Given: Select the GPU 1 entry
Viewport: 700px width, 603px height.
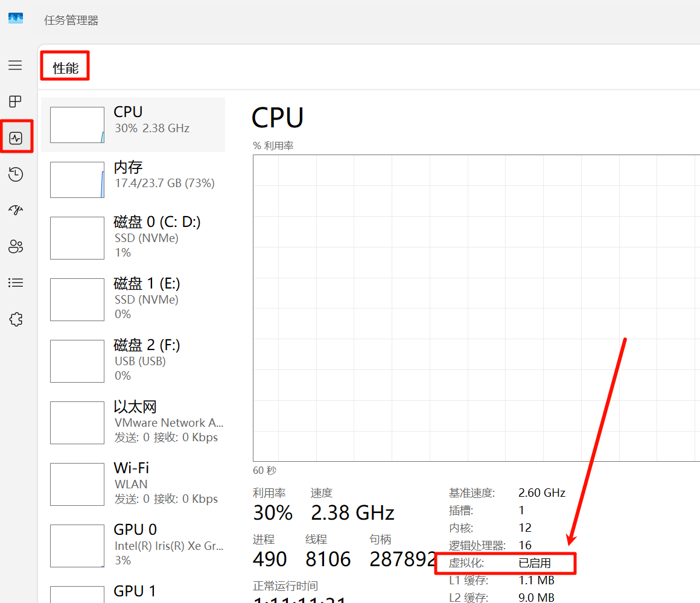Looking at the screenshot, I should [x=133, y=592].
